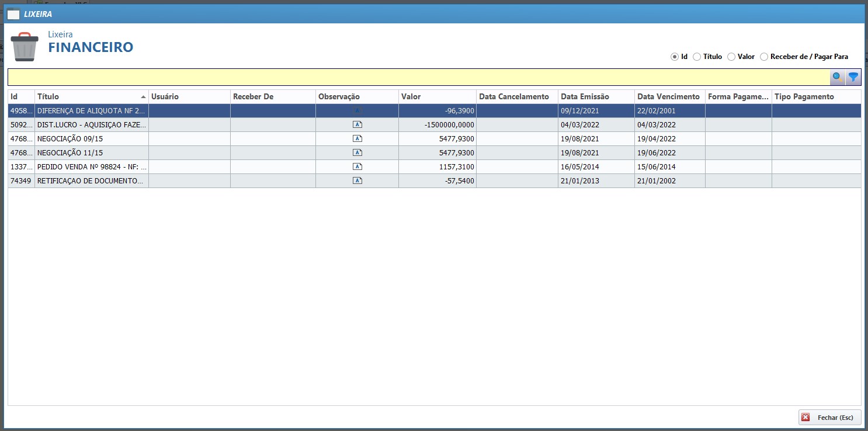
Task: Click the Data Emissão column header
Action: (x=596, y=96)
